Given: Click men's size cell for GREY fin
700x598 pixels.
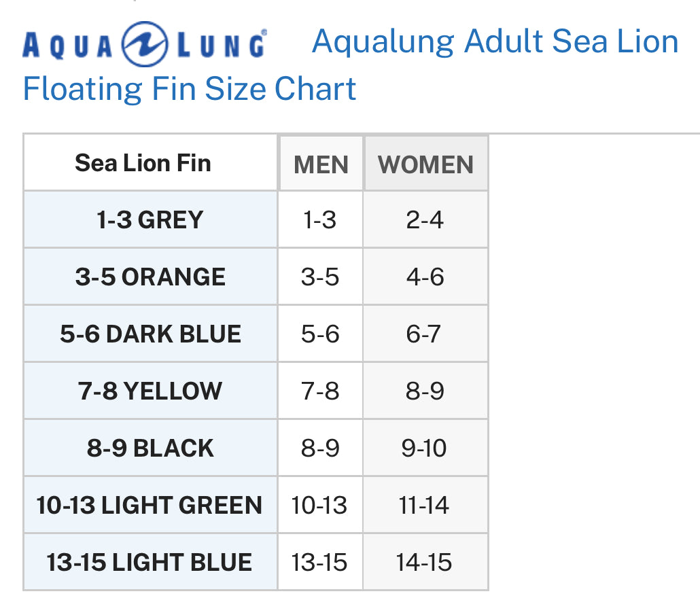Looking at the screenshot, I should [320, 220].
